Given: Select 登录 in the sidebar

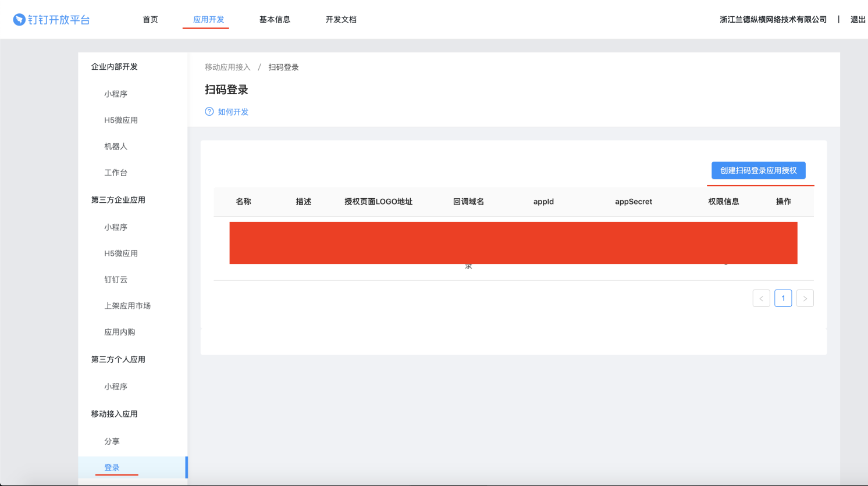Looking at the screenshot, I should coord(112,467).
